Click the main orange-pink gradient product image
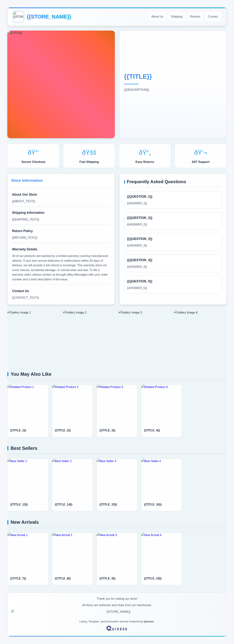This screenshot has width=234, height=644. click(61, 84)
